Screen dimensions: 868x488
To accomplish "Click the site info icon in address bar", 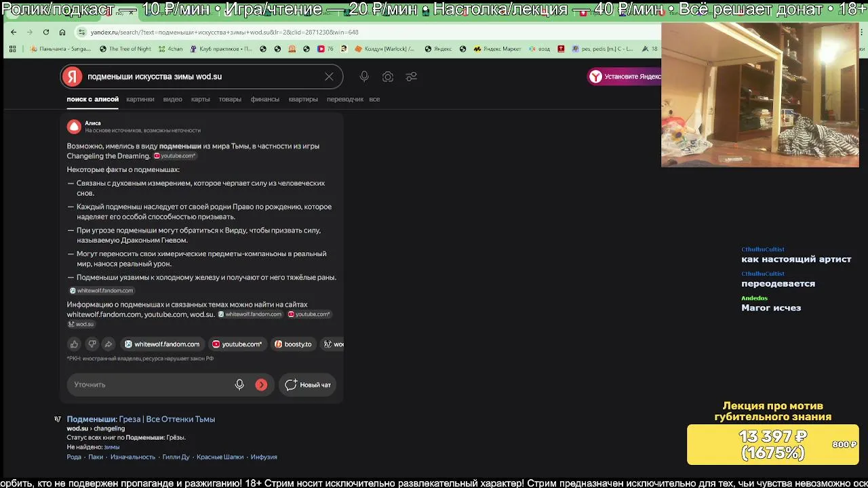I will [81, 32].
